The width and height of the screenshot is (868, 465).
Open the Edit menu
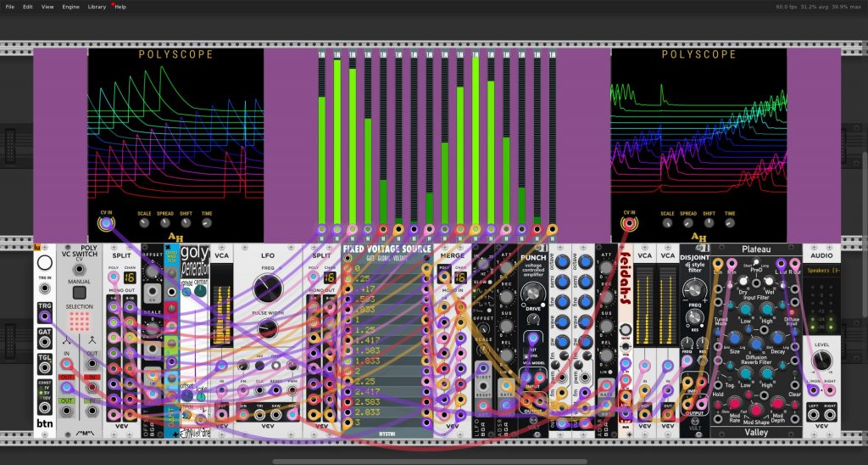point(28,7)
